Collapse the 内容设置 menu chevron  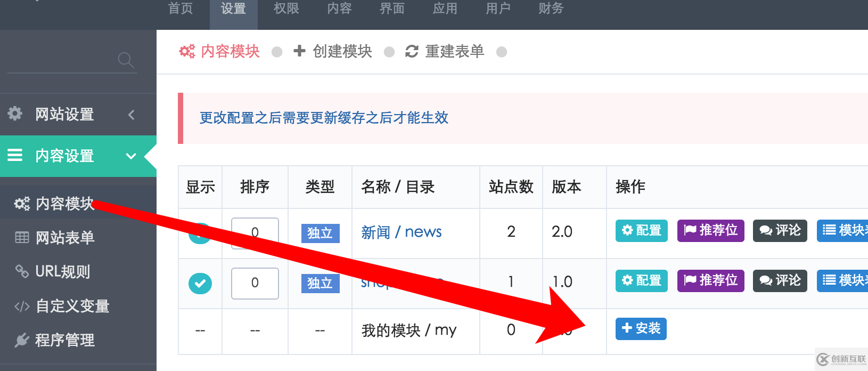point(131,156)
